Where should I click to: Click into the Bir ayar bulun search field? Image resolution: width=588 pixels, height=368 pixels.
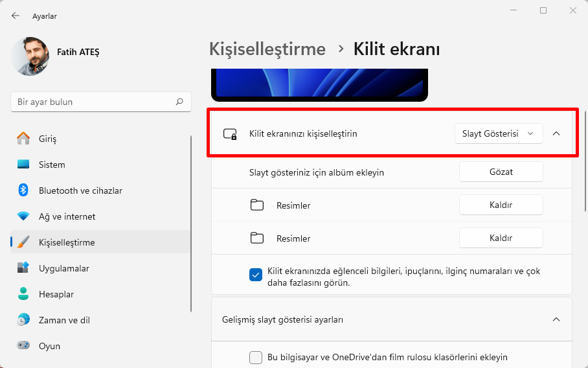tap(101, 102)
